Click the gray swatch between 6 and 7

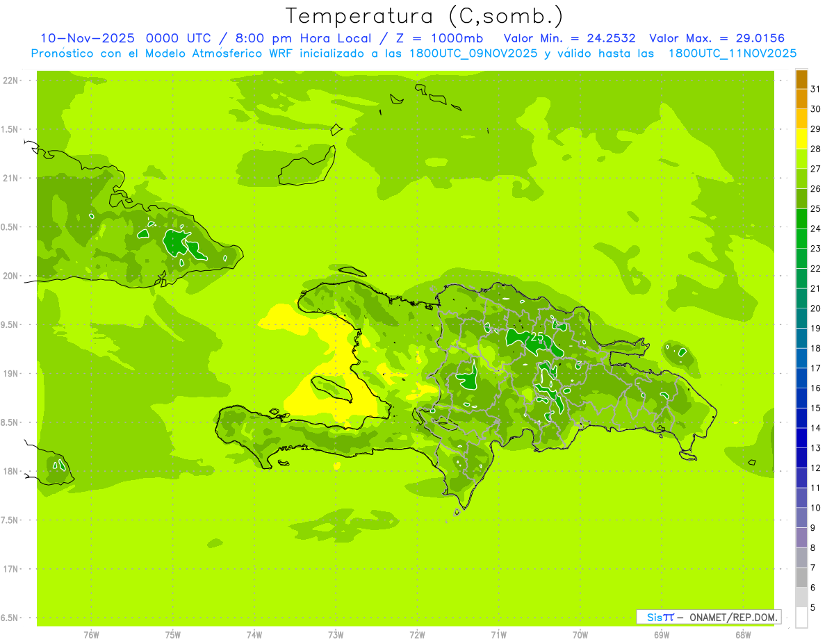[x=801, y=578]
